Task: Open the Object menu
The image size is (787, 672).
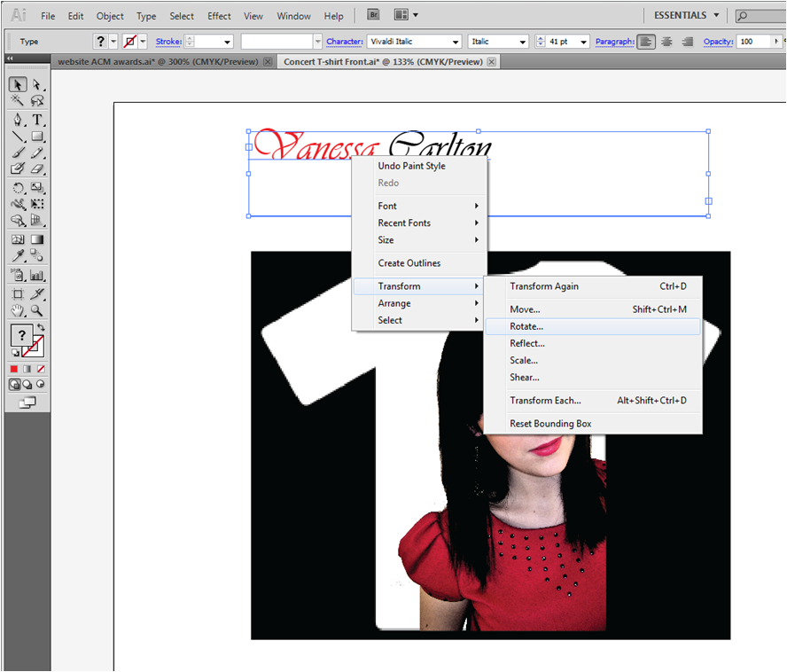Action: [110, 16]
